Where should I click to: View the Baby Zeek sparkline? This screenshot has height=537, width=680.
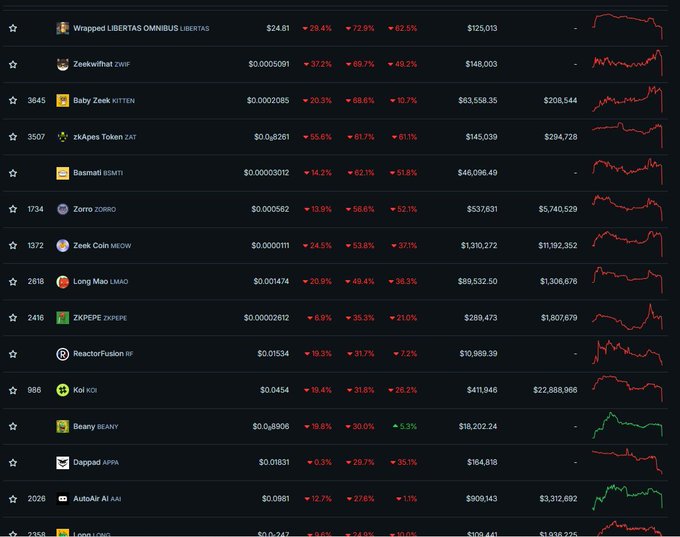[x=628, y=99]
